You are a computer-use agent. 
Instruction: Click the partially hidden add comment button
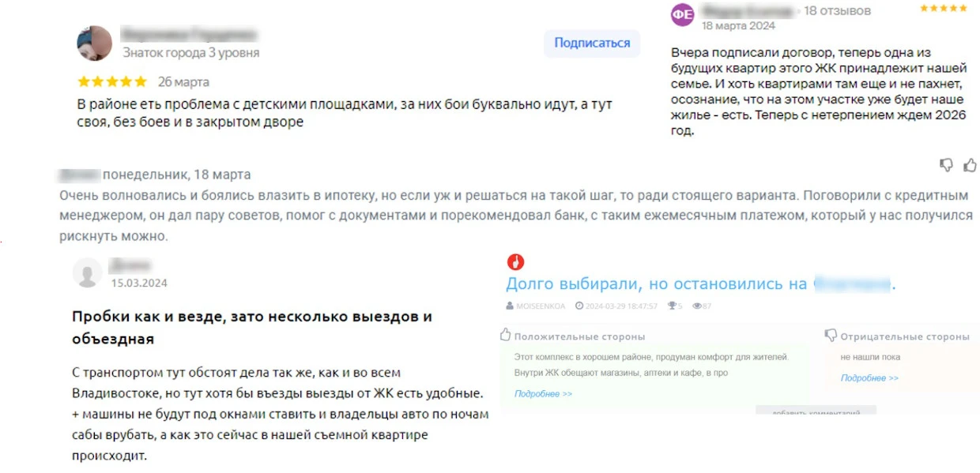click(816, 412)
